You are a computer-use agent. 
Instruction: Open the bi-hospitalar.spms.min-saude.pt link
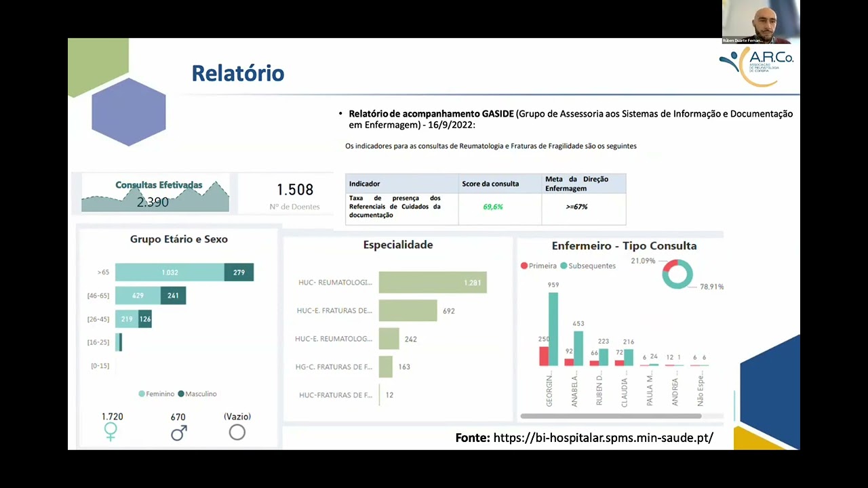[x=604, y=438]
